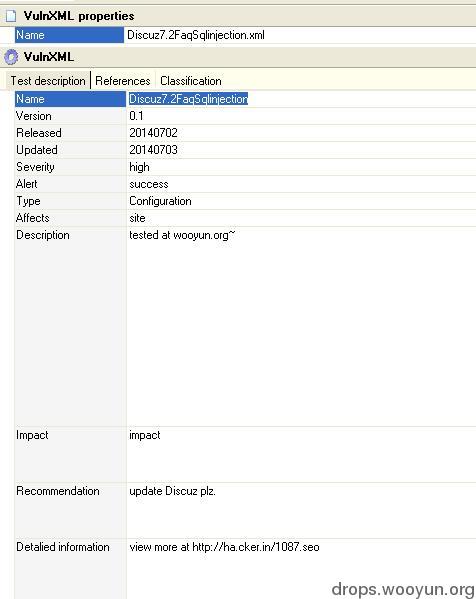Screen dimensions: 476x599
Task: Select the Affects value site
Action: coord(137,218)
